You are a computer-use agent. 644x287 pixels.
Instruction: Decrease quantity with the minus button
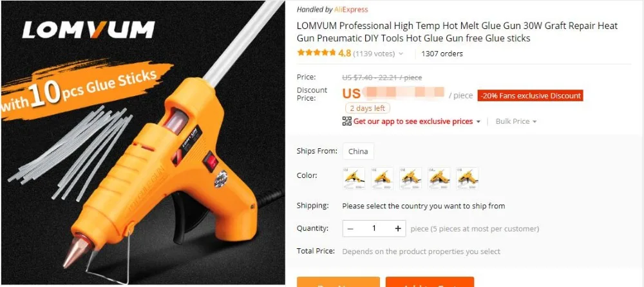pos(350,228)
